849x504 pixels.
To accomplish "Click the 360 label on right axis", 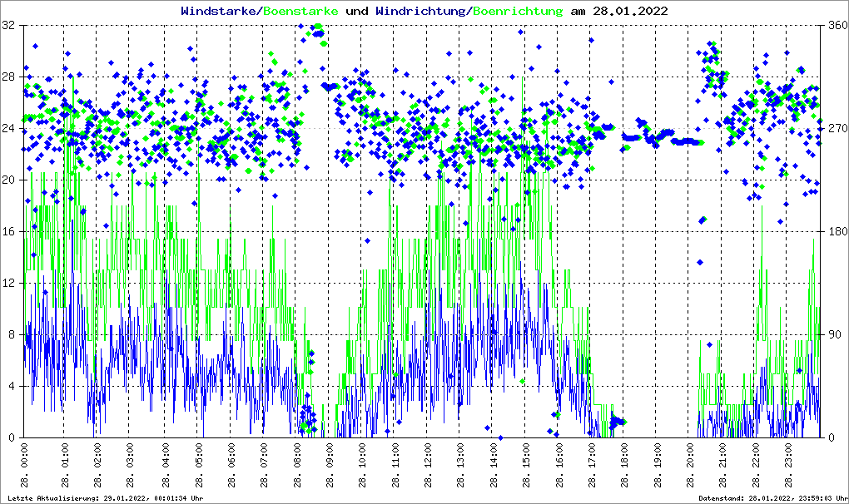I will pyautogui.click(x=835, y=26).
